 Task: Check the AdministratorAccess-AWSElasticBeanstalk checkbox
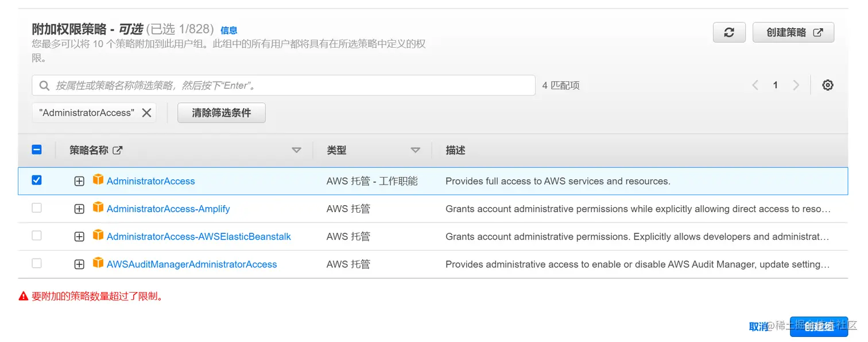(x=37, y=236)
